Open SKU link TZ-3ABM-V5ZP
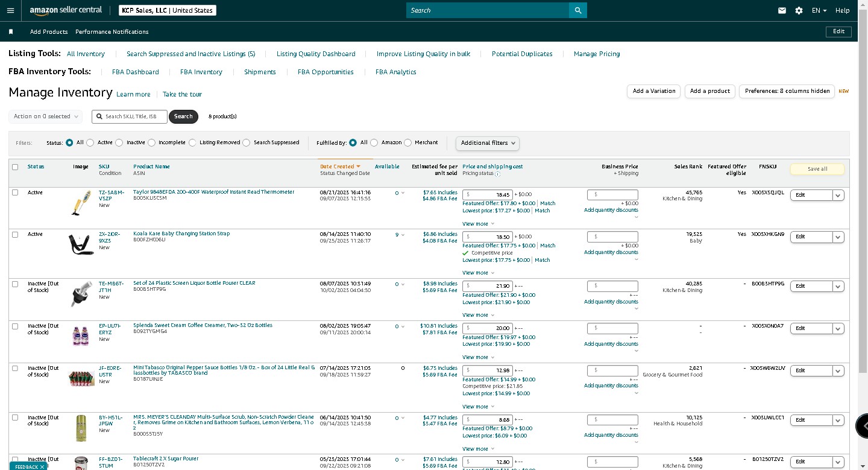Viewport: 868px width, 470px height. pyautogui.click(x=112, y=195)
